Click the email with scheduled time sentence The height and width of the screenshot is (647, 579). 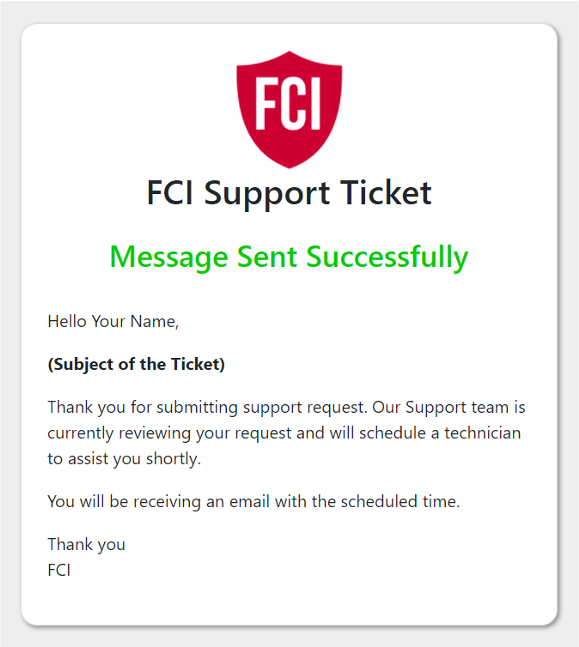tap(254, 502)
